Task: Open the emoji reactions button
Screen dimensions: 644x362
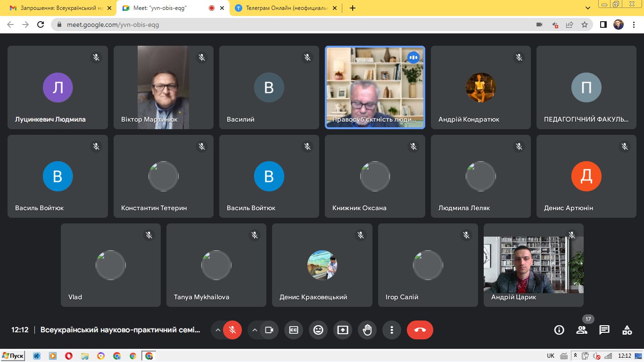Action: click(318, 330)
